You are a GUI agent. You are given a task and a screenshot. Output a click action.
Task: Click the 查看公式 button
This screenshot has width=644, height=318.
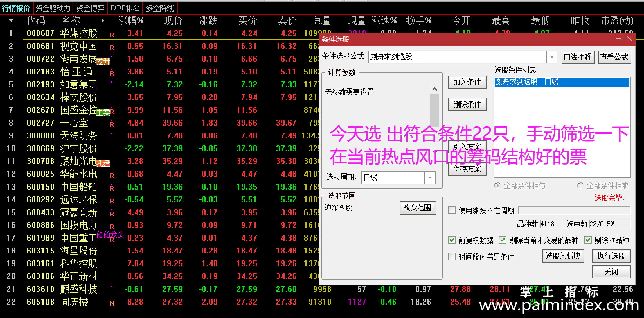click(x=614, y=57)
